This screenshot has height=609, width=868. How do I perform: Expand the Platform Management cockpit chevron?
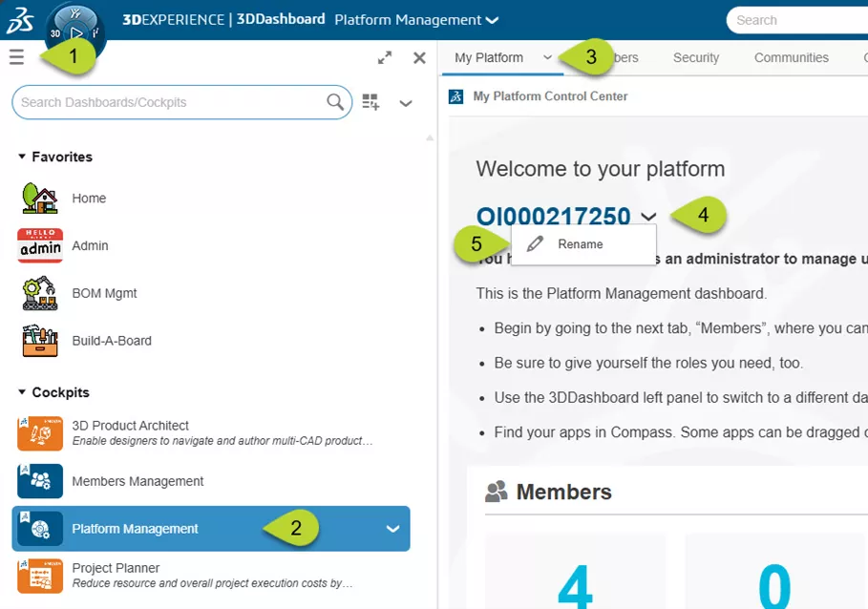tap(392, 529)
